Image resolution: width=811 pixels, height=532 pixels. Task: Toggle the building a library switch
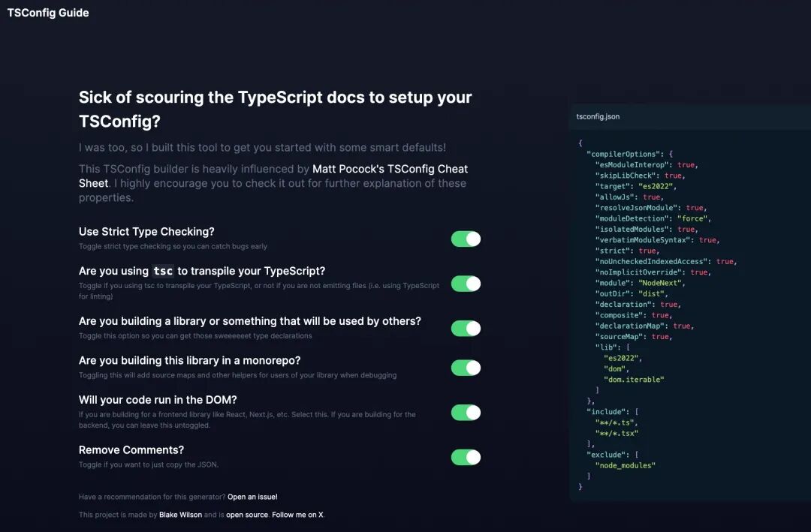[x=466, y=329]
